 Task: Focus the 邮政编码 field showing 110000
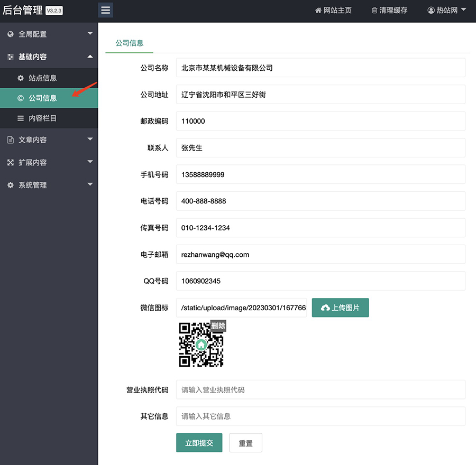tap(321, 121)
